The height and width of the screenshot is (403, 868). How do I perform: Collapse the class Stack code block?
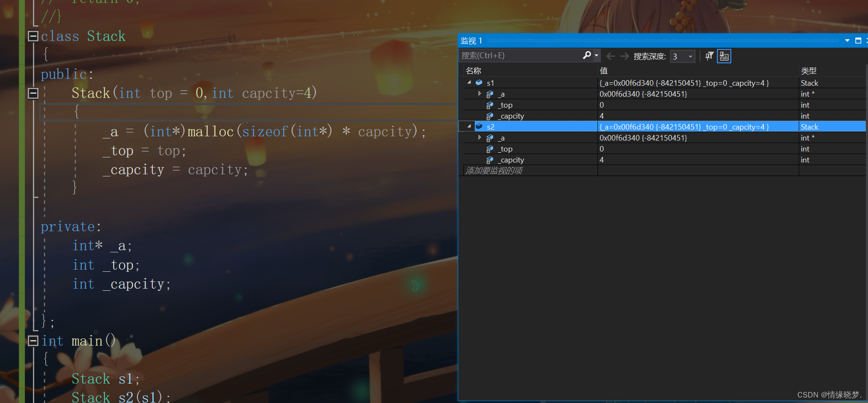click(33, 36)
